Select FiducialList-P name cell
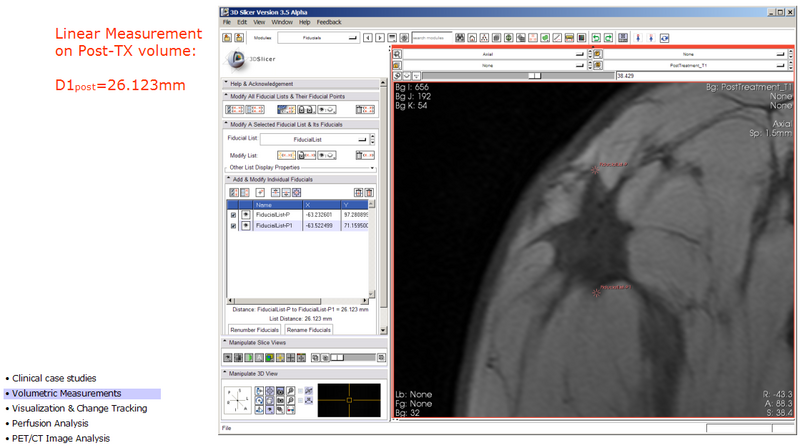Image resolution: width=800 pixels, height=448 pixels. pos(278,215)
